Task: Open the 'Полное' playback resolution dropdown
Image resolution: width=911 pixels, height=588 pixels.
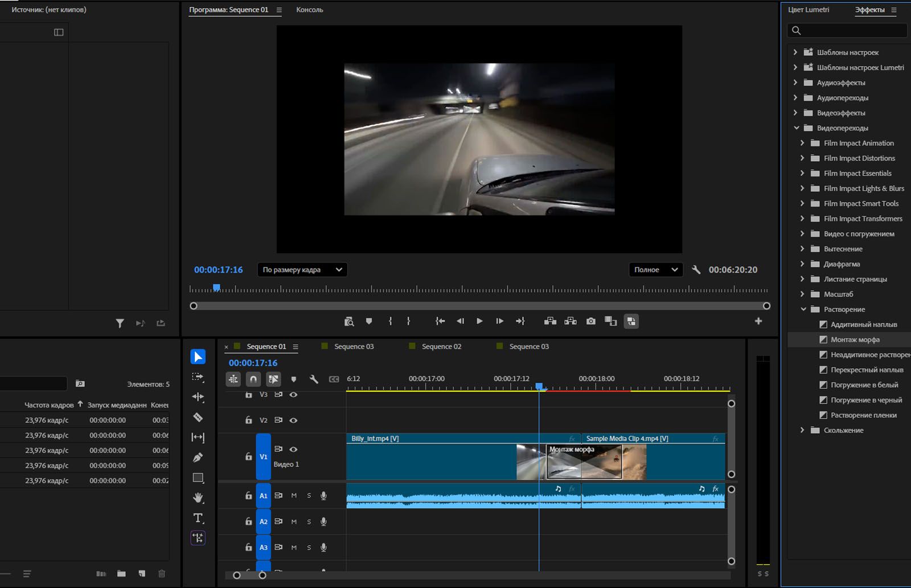Action: 655,270
